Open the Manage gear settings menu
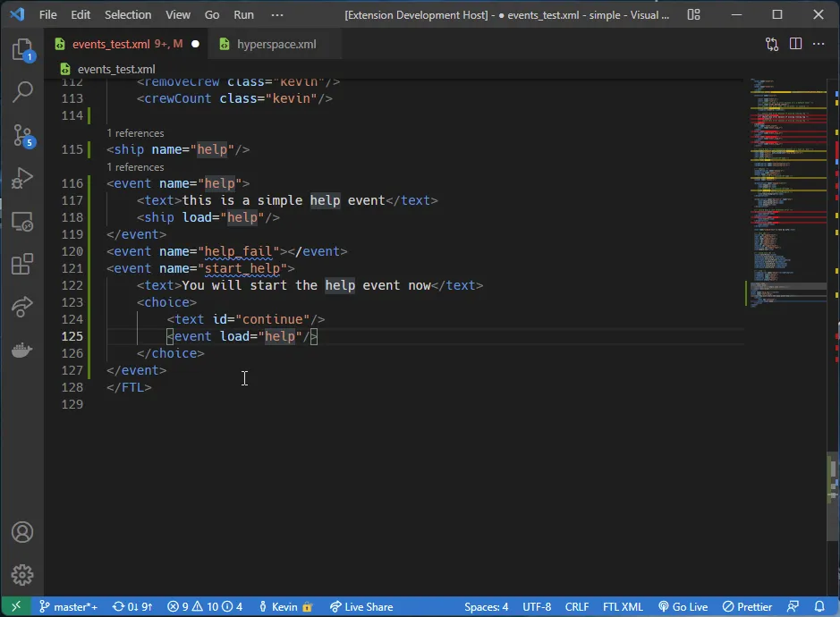This screenshot has width=840, height=617. [22, 575]
